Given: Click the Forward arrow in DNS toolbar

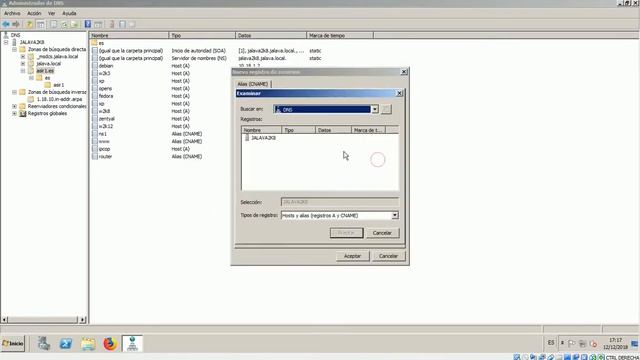Looking at the screenshot, I should tap(16, 24).
